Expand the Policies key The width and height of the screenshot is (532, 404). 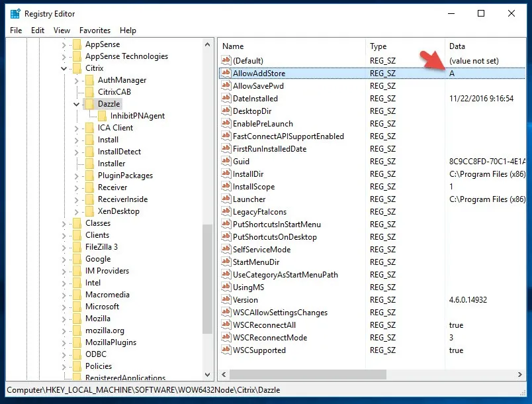pos(64,366)
